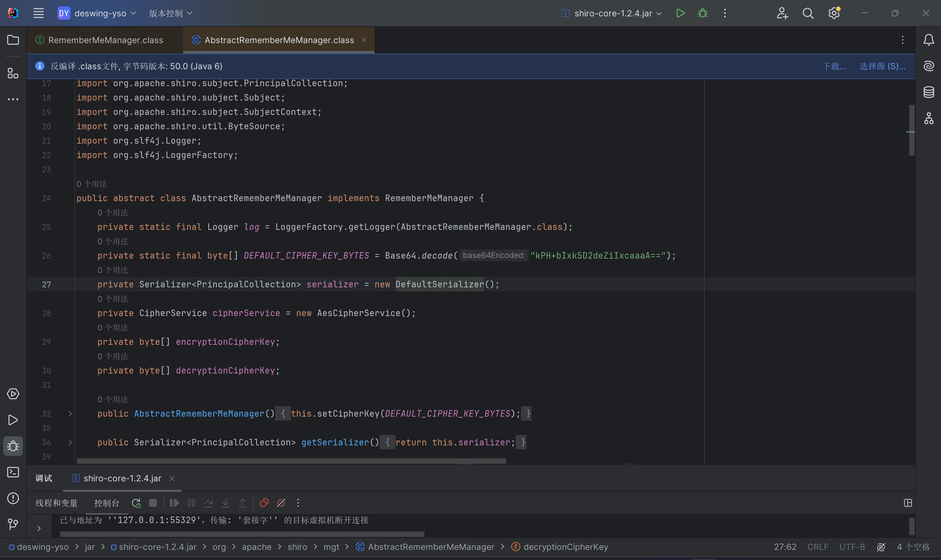Open the Database tool window
941x560 pixels.
929,92
